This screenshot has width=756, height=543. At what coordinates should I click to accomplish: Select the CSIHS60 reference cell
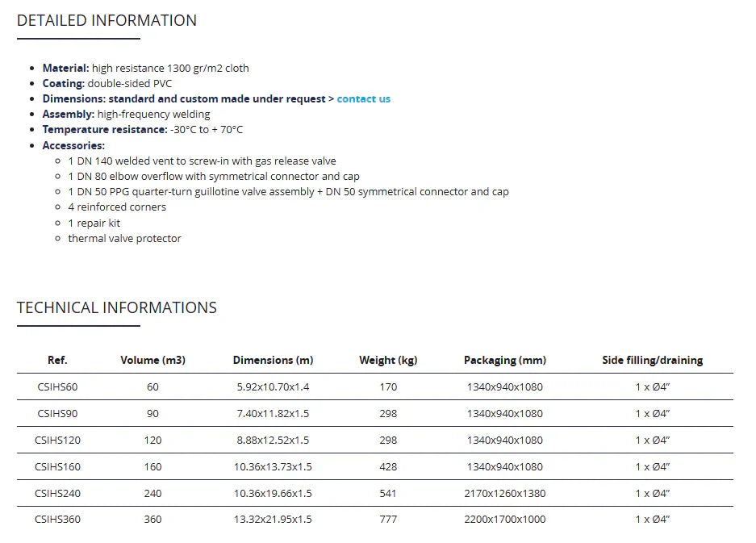(57, 386)
